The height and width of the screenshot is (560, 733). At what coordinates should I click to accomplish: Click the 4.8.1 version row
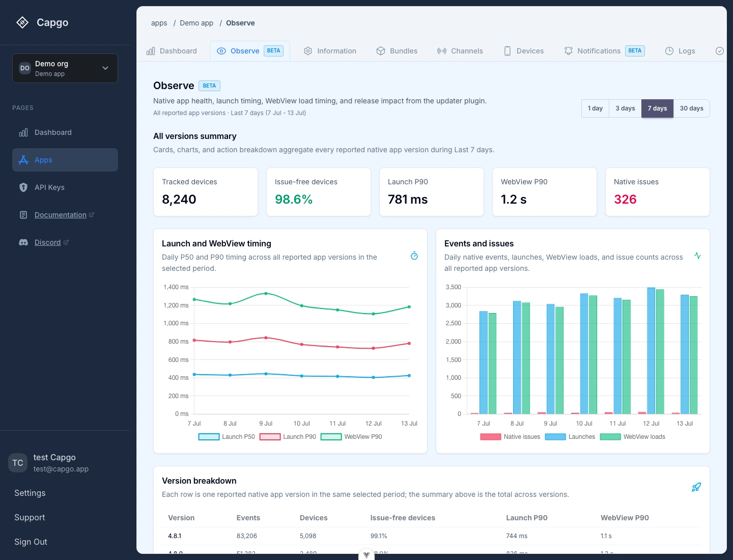tap(431, 536)
